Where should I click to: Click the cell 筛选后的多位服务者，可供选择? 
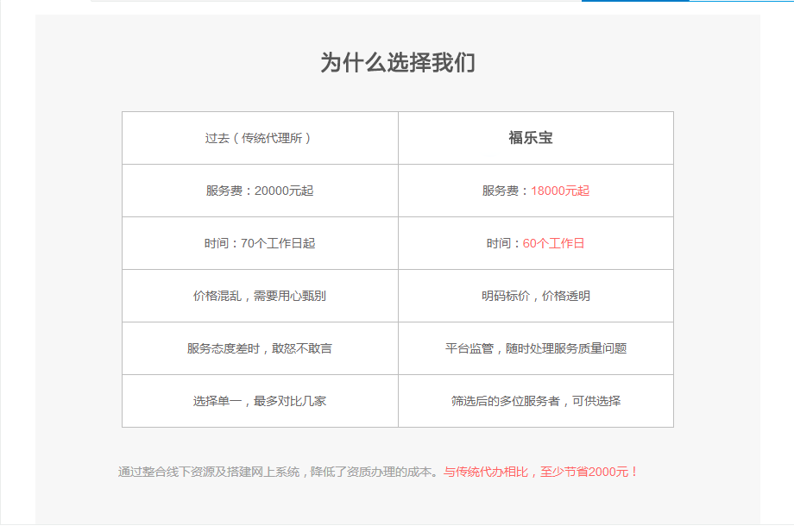click(536, 401)
